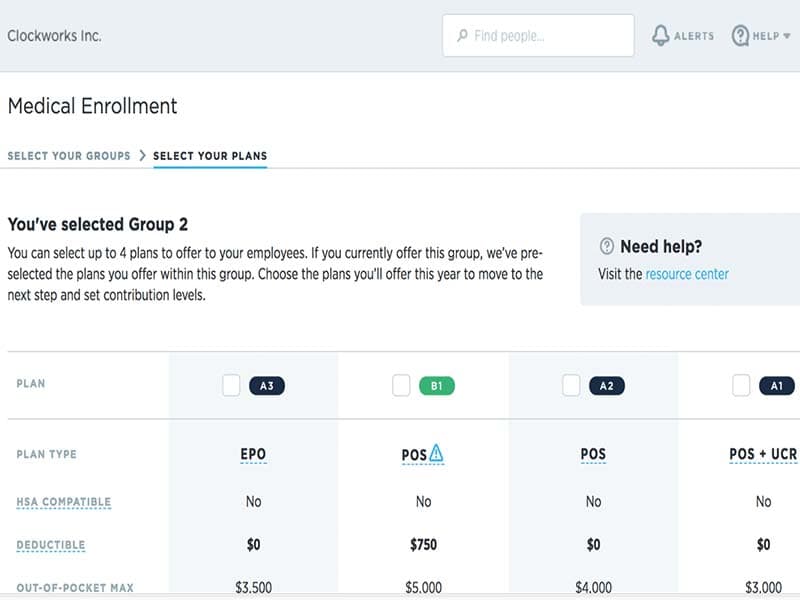Screen dimensions: 800x600
Task: Open the resource center link
Action: (x=687, y=274)
